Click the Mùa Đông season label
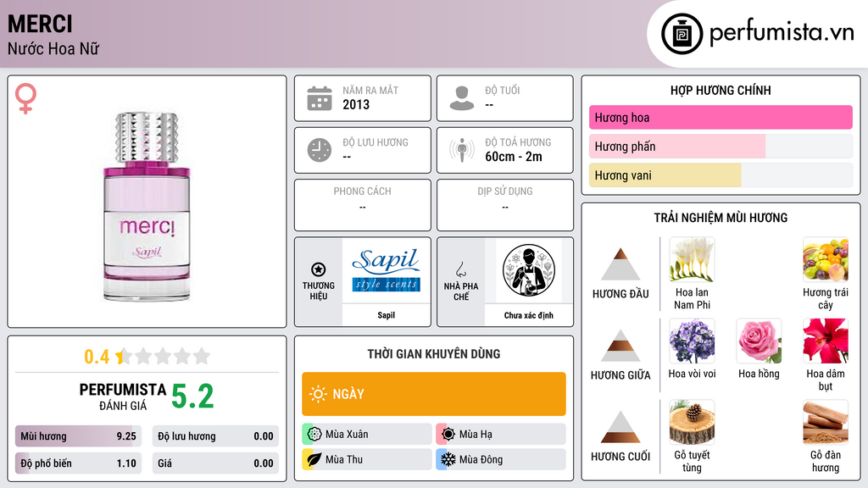The width and height of the screenshot is (868, 488). coord(481,459)
